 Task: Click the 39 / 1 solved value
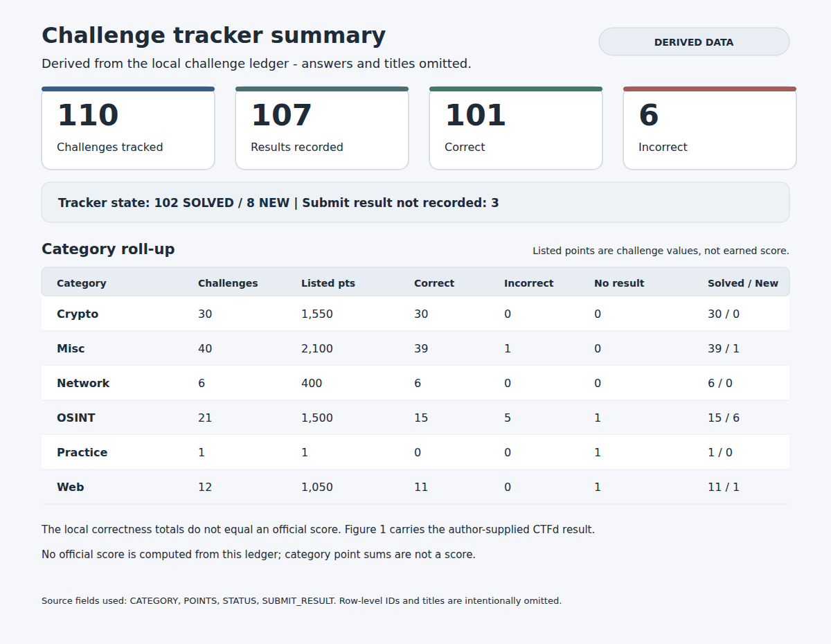[724, 348]
